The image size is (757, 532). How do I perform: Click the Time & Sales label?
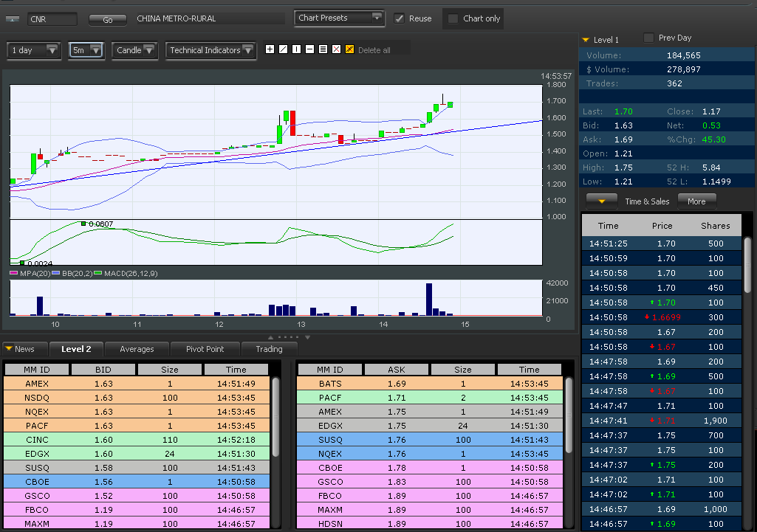(x=647, y=201)
